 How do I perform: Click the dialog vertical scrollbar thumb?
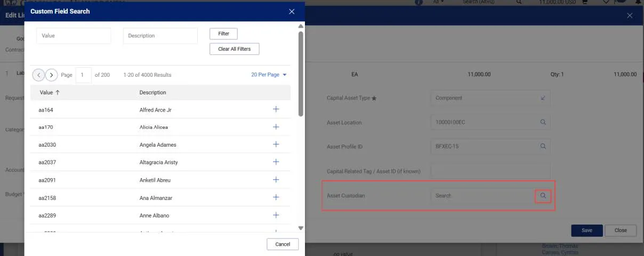coord(301,73)
